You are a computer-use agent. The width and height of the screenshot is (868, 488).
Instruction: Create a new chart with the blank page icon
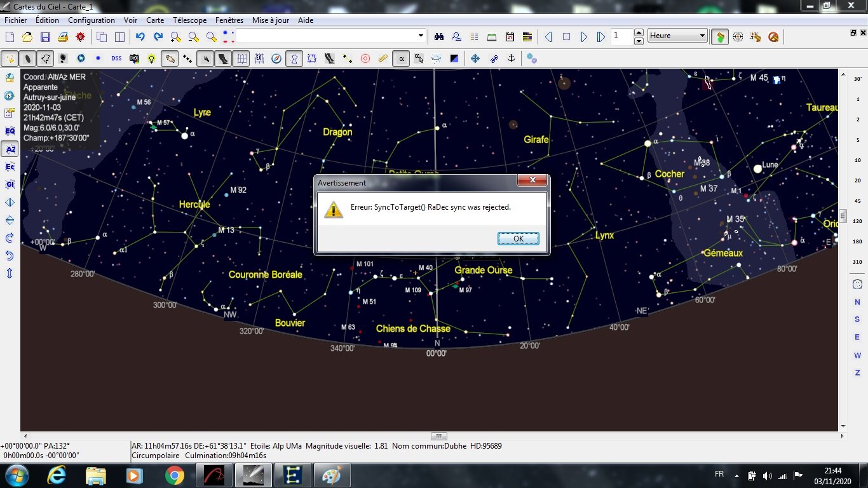(x=10, y=37)
